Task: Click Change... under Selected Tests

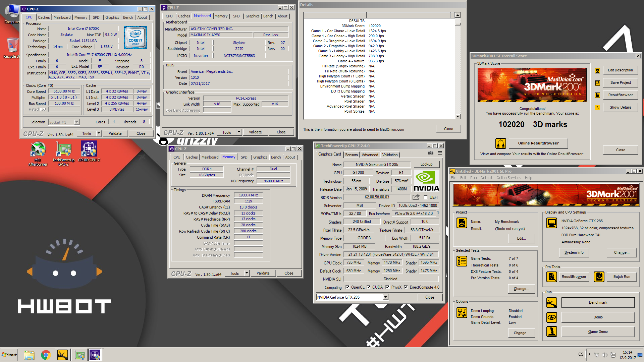Action: (x=521, y=289)
